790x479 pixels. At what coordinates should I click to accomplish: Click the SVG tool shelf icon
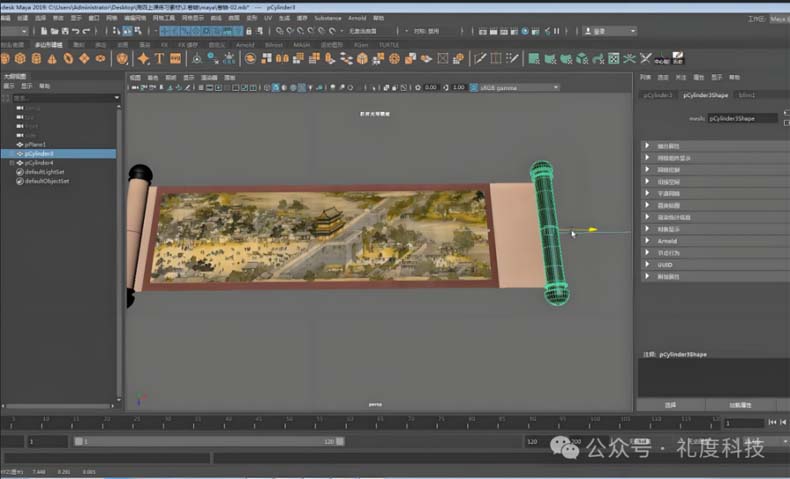click(175, 58)
